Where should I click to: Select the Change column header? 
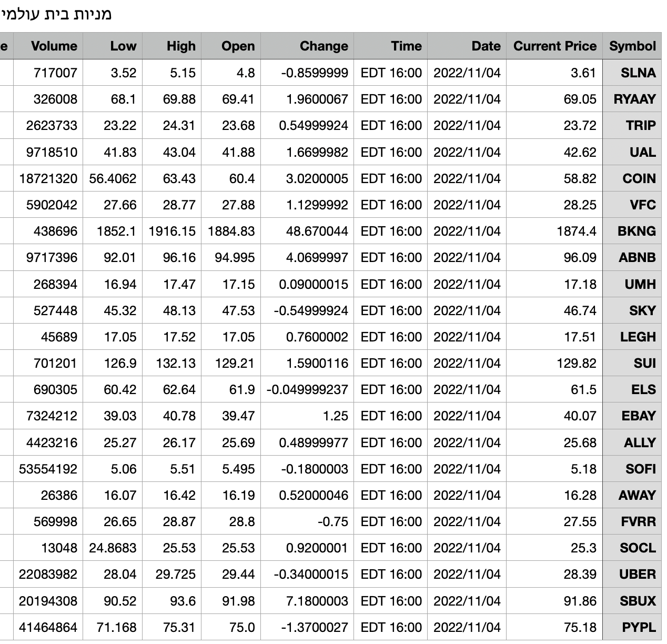pos(307,46)
